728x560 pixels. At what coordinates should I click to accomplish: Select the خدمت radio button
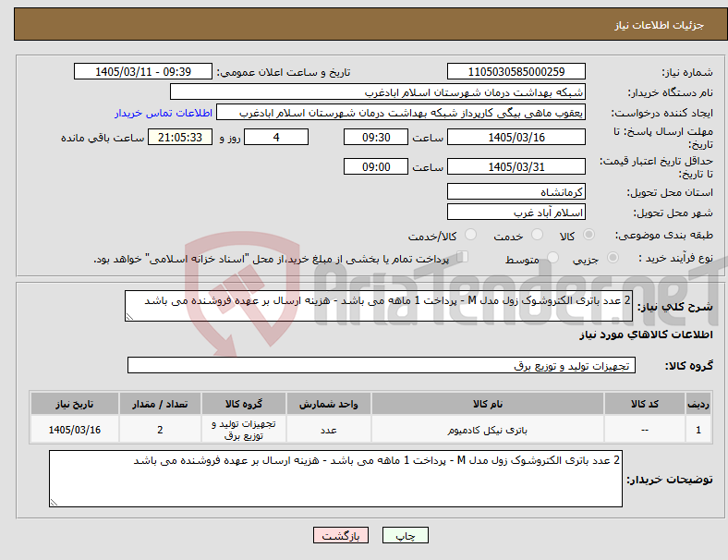click(537, 235)
